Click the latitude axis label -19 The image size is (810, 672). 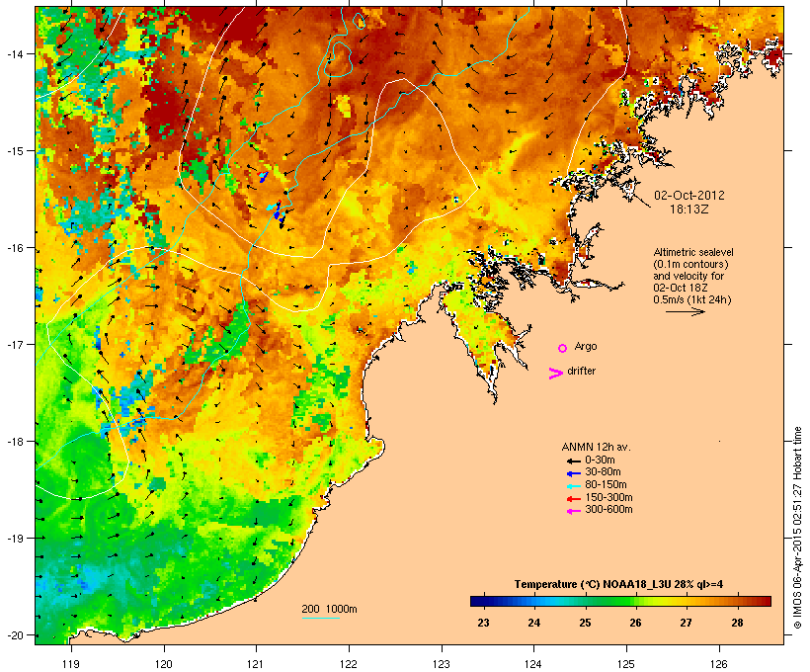tap(15, 539)
